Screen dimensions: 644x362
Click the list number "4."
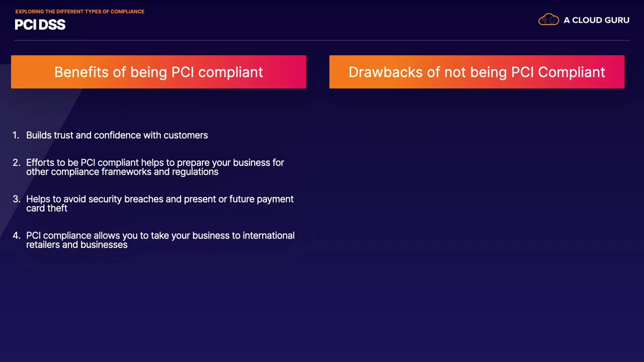[x=16, y=235]
